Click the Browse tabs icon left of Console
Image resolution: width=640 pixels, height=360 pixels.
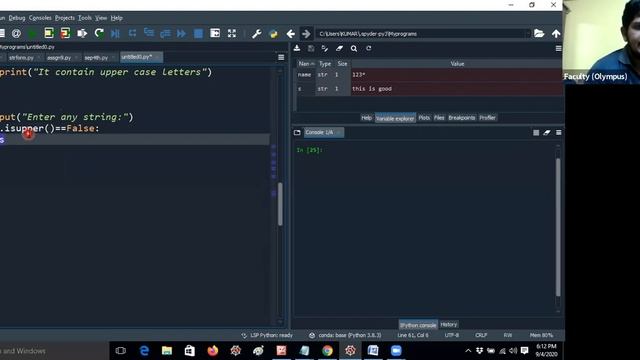tap(297, 132)
